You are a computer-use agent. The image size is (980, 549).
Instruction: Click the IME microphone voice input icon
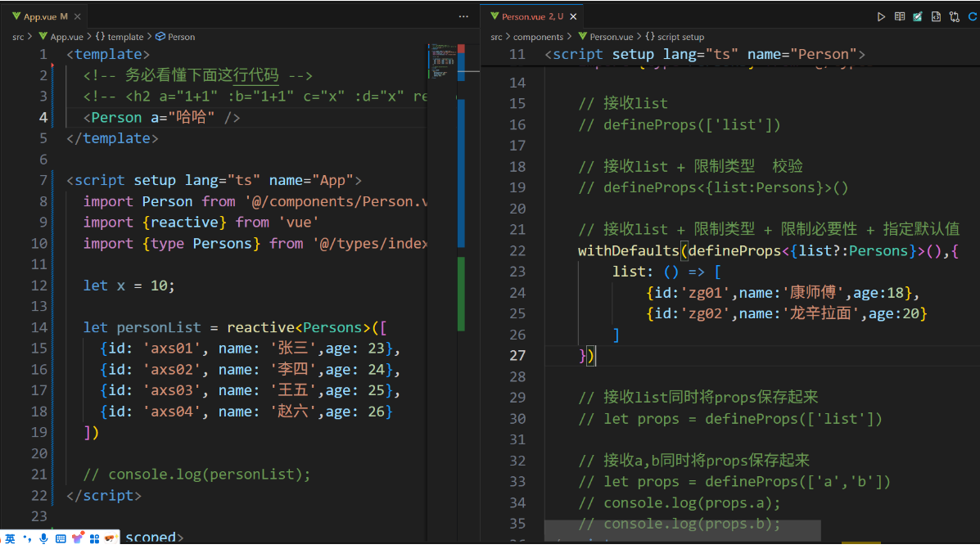(43, 538)
